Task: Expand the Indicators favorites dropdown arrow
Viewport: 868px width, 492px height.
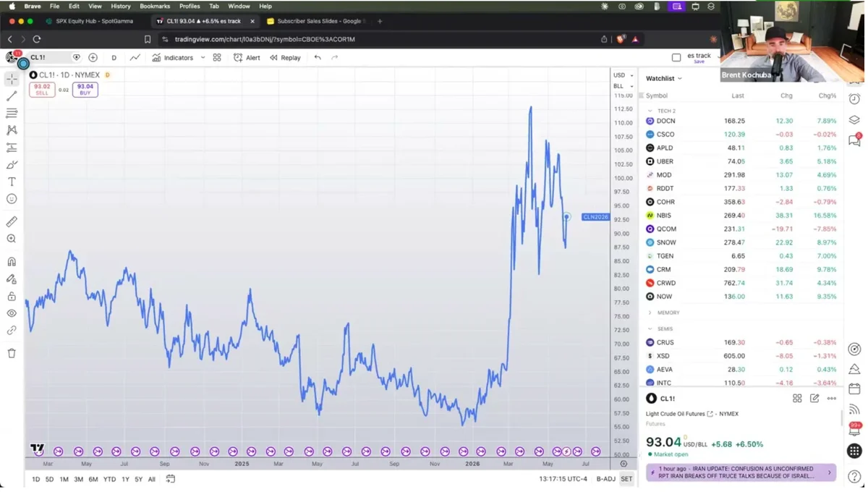Action: pyautogui.click(x=203, y=57)
